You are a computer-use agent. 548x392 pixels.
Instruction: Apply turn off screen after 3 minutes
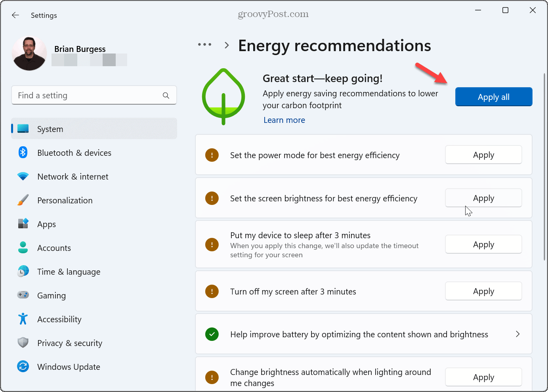click(483, 291)
